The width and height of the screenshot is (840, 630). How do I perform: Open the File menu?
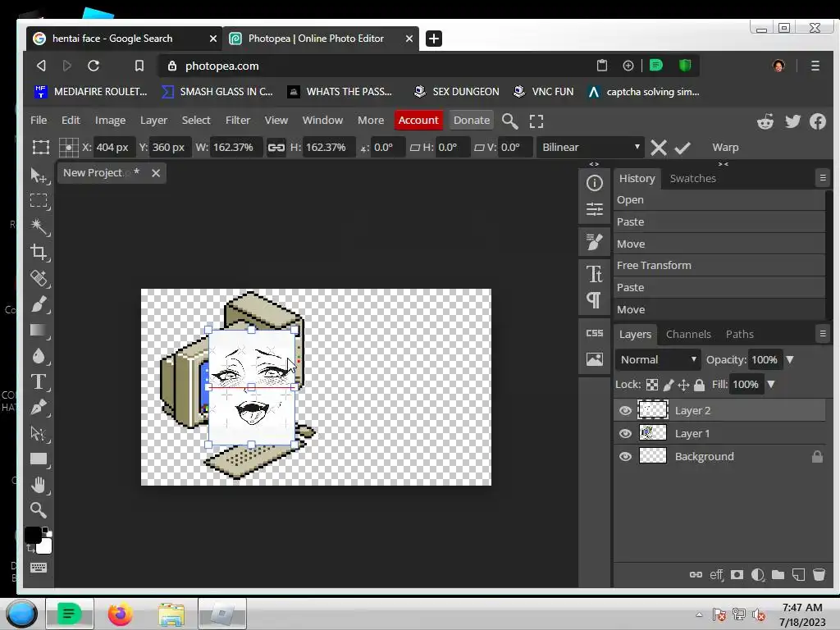(x=39, y=120)
